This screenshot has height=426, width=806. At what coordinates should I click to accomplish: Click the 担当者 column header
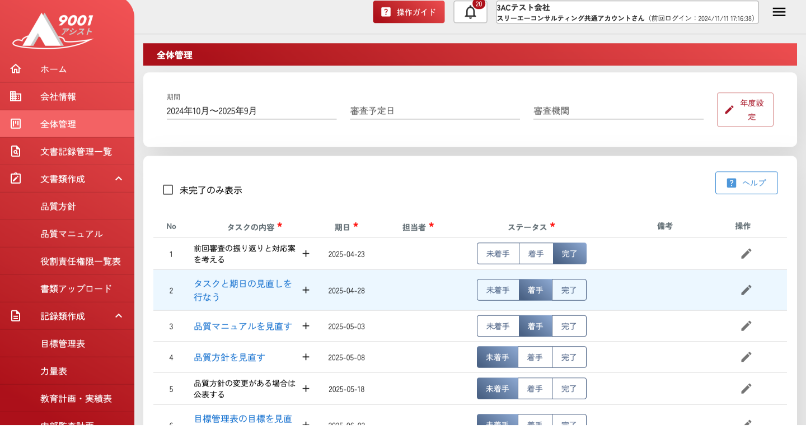coord(414,227)
